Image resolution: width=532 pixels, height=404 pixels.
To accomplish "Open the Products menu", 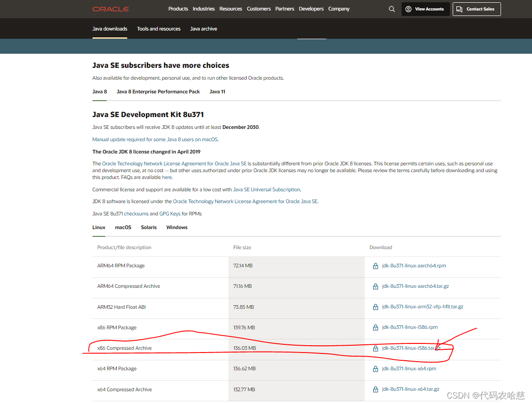I will [178, 9].
